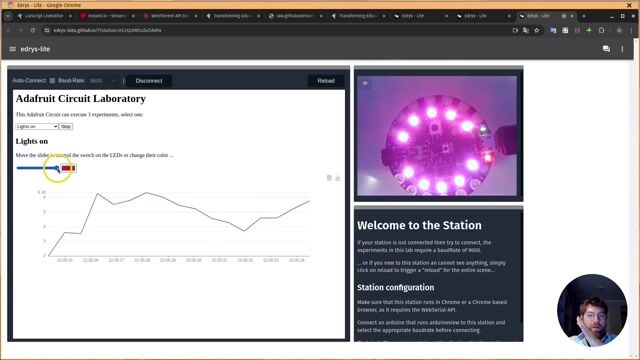Click the Welcome to the Station heading
Viewport: 640px width, 360px height.
click(419, 225)
